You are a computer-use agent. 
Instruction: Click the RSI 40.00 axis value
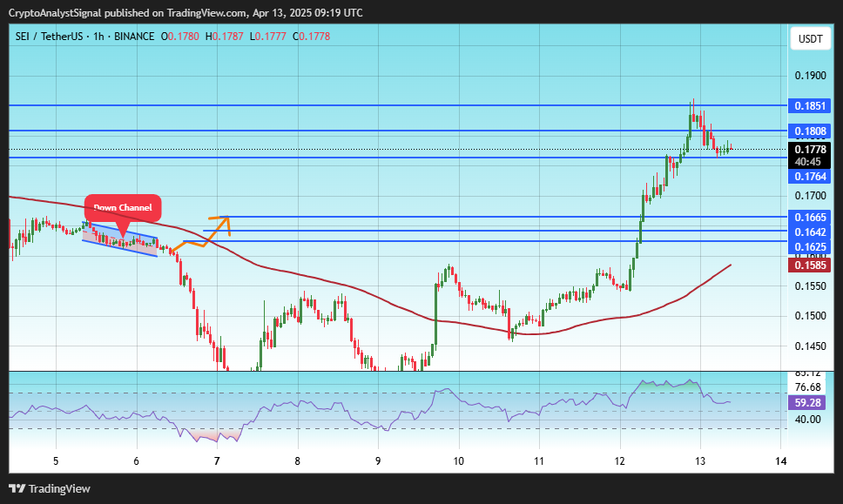(x=807, y=419)
